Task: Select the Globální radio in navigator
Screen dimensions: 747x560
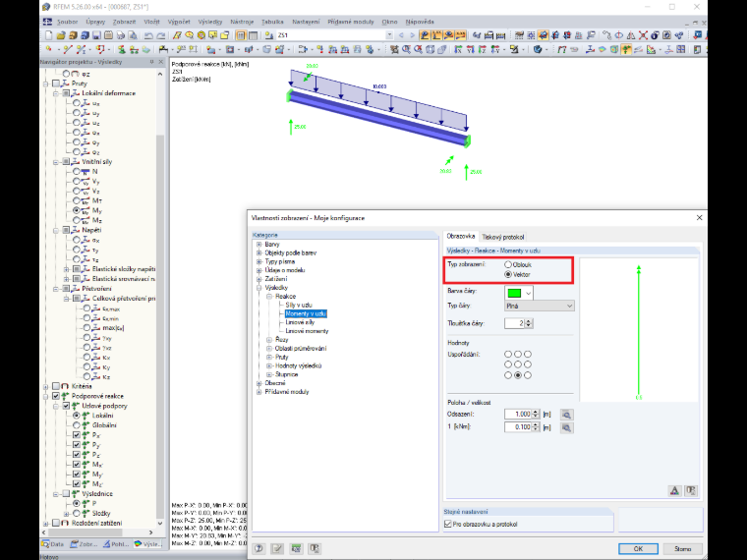Action: coord(77,425)
